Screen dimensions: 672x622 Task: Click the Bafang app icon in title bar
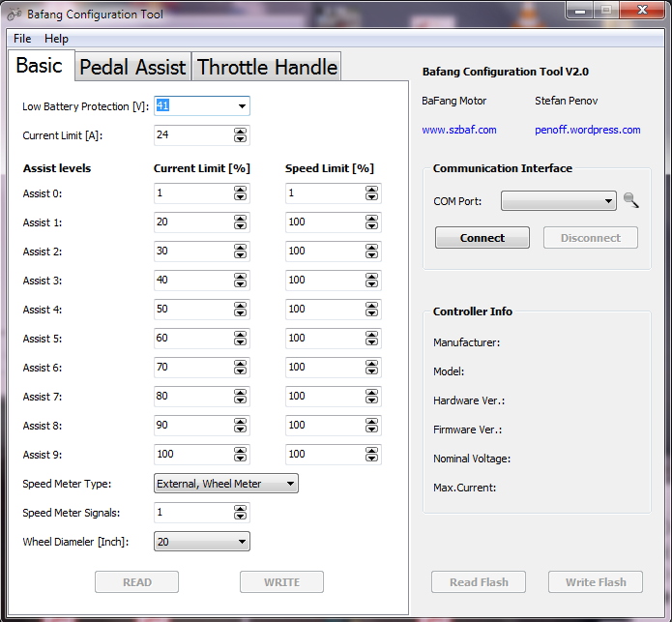[15, 15]
